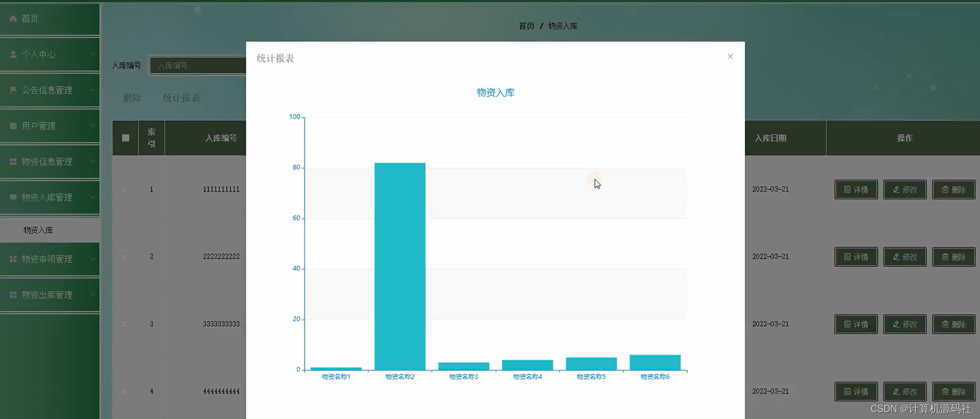Open the 用户管理 sidebar menu

point(49,126)
